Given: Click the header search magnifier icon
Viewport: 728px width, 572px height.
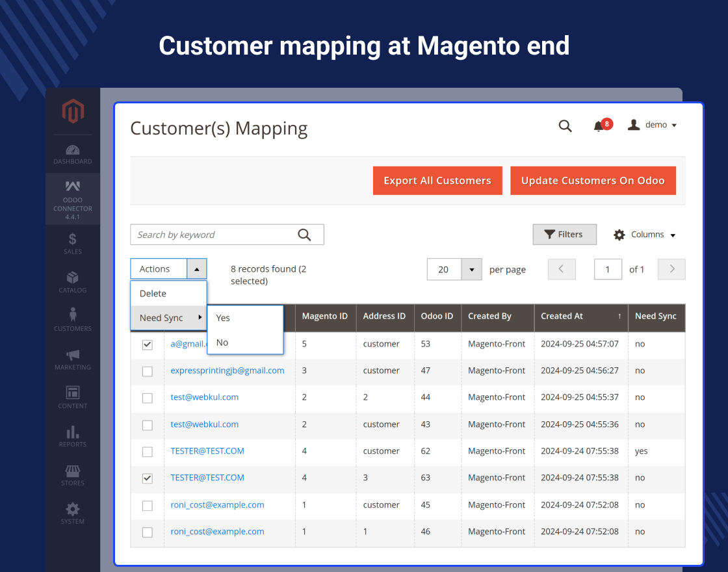Looking at the screenshot, I should point(565,126).
